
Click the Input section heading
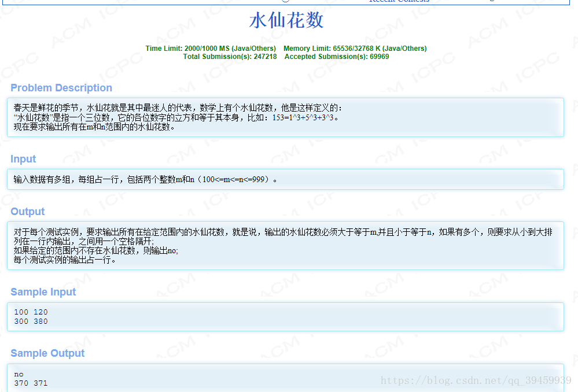coord(23,159)
